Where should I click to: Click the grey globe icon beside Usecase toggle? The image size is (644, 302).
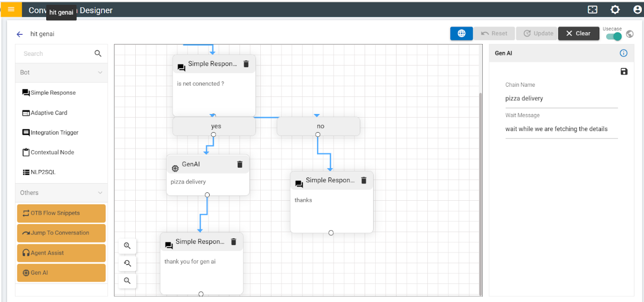point(630,34)
